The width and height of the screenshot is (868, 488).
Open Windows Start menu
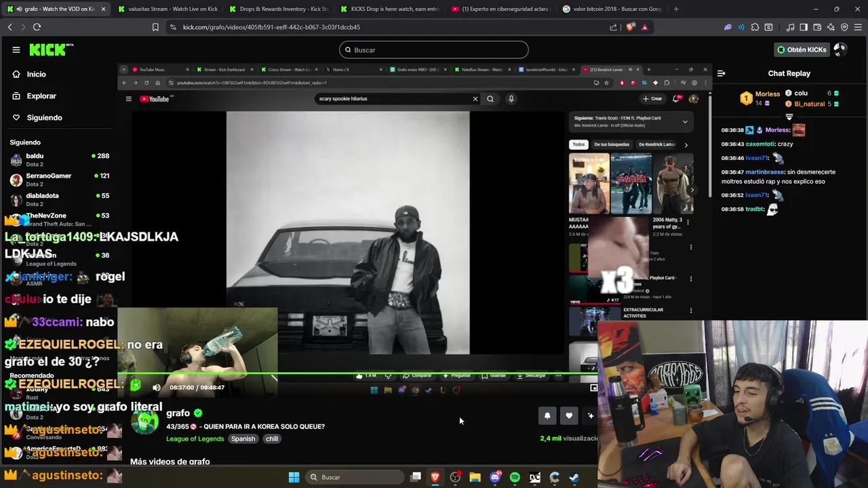[x=294, y=477]
